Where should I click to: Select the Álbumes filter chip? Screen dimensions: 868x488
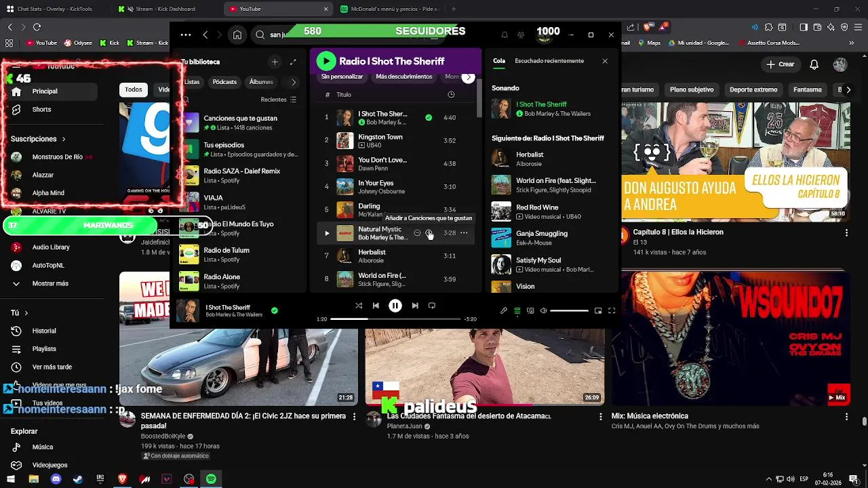tap(261, 82)
